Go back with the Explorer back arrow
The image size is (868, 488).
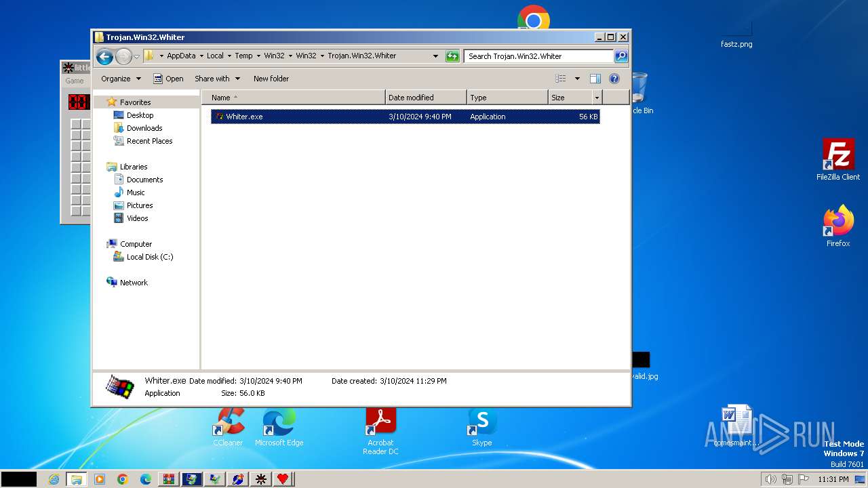104,56
